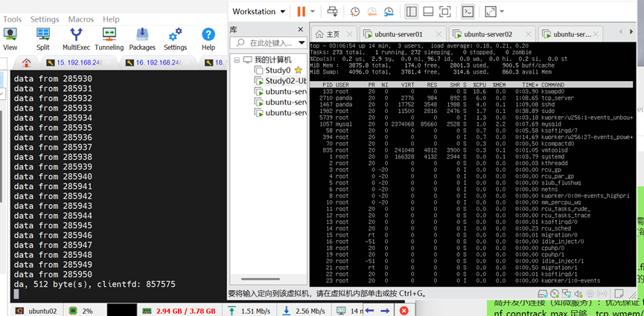Click the Tunneling toolbar icon
The image size is (644, 316).
pos(109,39)
